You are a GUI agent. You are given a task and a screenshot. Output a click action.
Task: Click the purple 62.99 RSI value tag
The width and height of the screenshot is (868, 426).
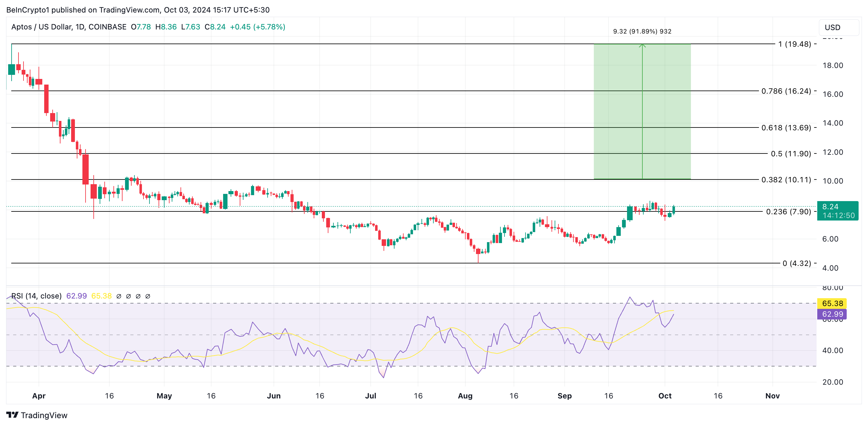point(832,314)
